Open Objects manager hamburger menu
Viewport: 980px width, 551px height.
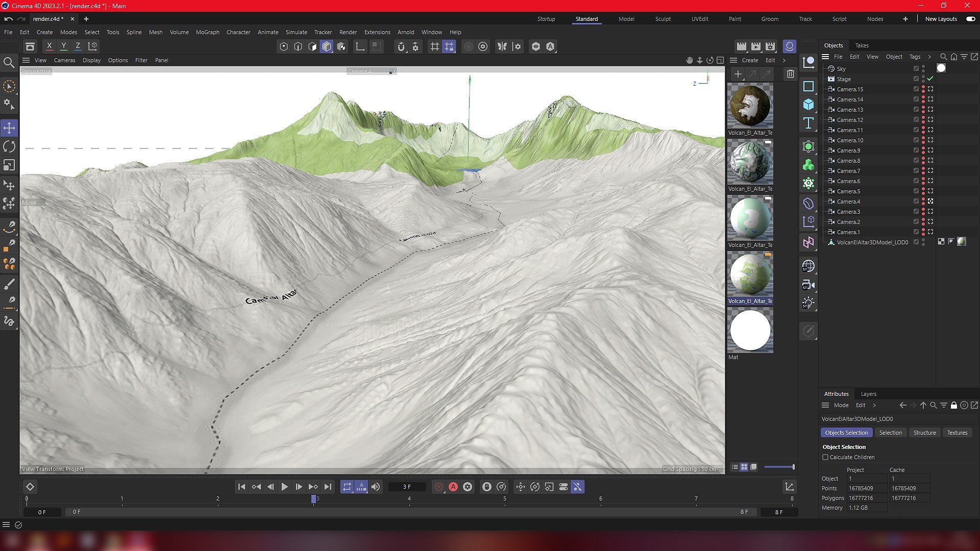click(825, 57)
